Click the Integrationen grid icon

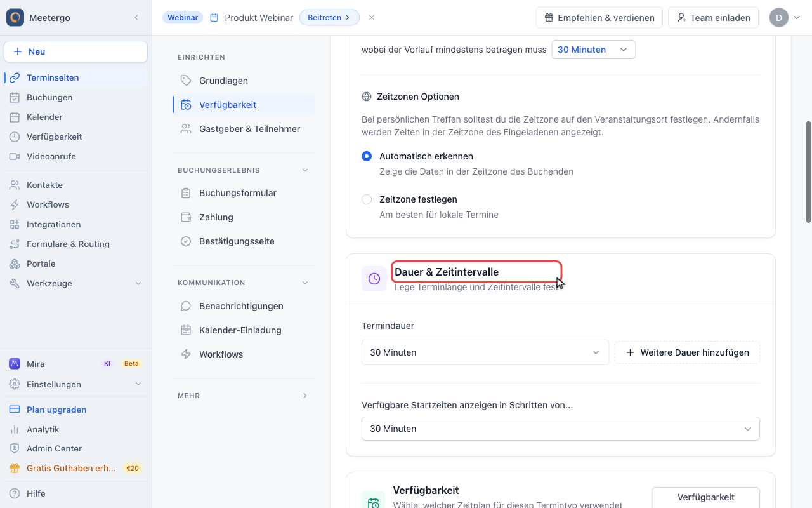tap(15, 224)
